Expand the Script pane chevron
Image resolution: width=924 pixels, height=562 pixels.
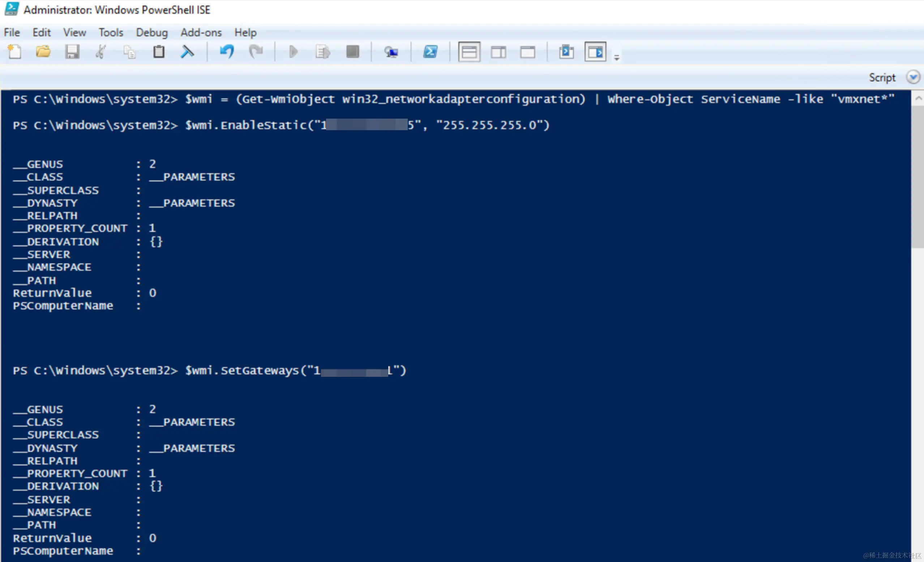pyautogui.click(x=913, y=77)
